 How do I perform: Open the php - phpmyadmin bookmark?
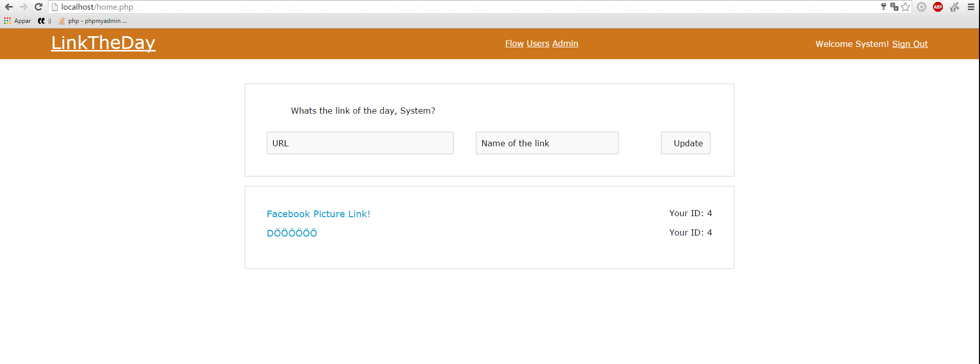coord(93,21)
